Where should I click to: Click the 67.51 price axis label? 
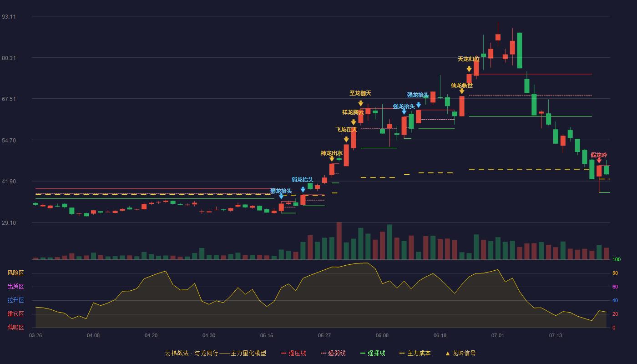pos(9,99)
